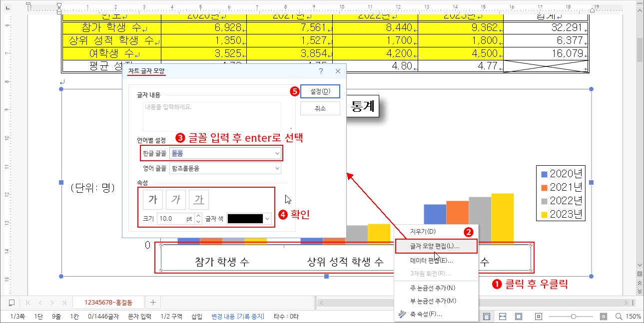Click the small margin view square icon
Image resolution: width=644 pixels, height=323 pixels.
point(538,316)
